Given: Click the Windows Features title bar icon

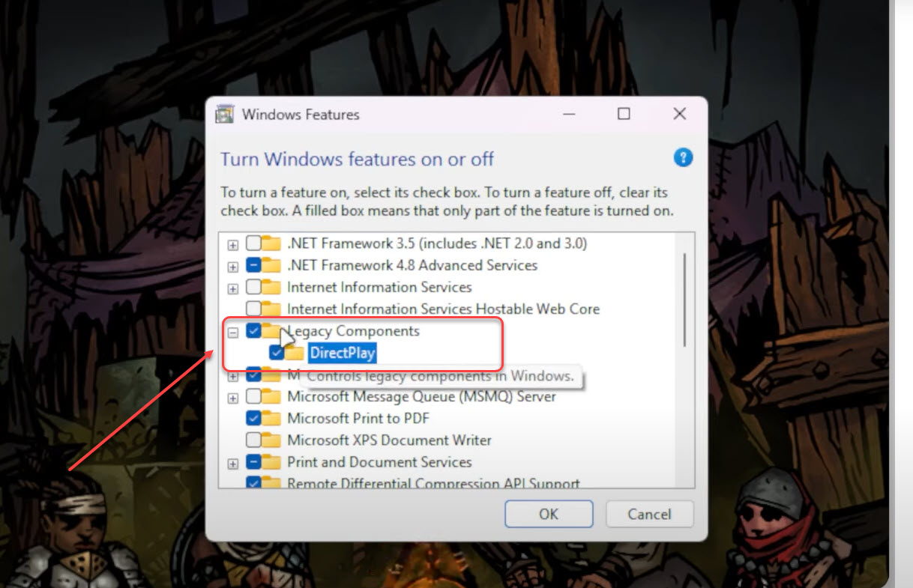Looking at the screenshot, I should click(x=224, y=114).
